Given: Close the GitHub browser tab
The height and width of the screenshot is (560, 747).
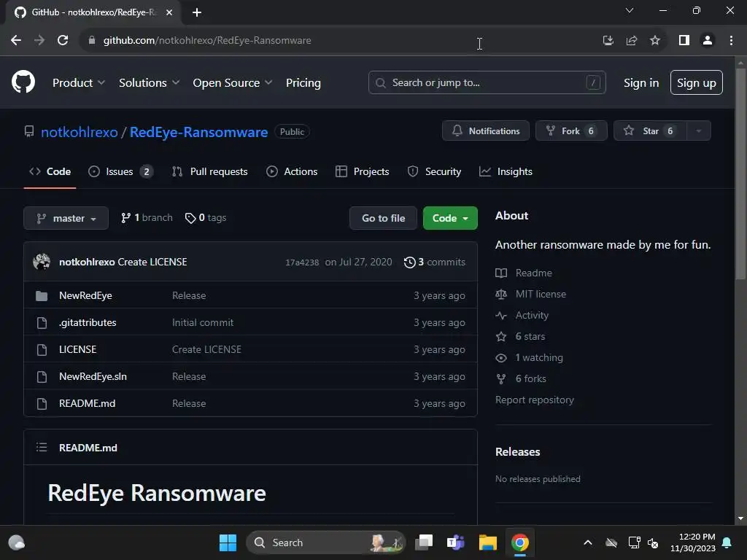Looking at the screenshot, I should pyautogui.click(x=169, y=12).
